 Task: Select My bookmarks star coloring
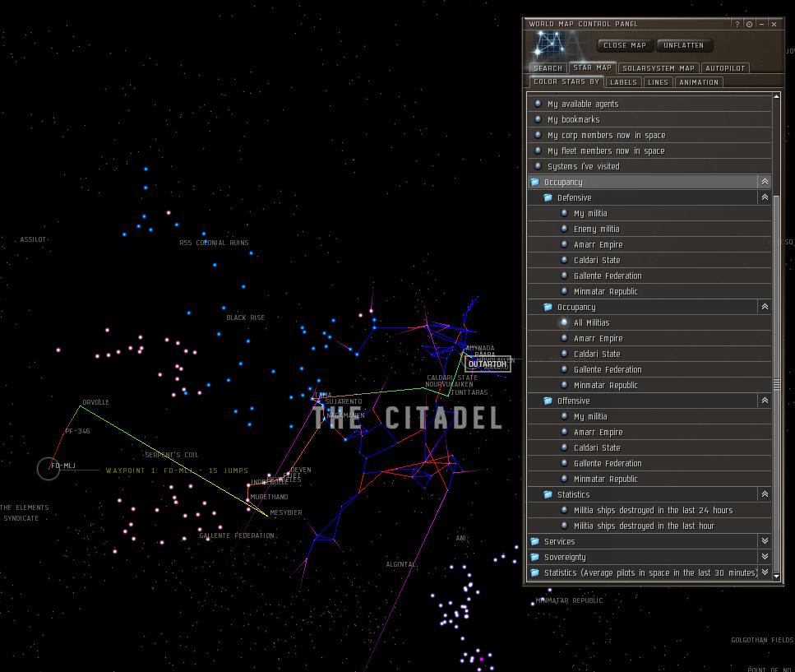(649, 119)
